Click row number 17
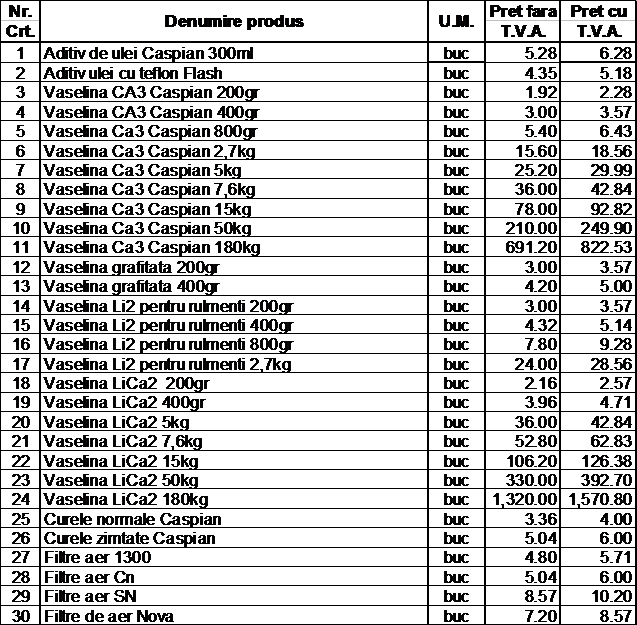This screenshot has width=637, height=625. 21,364
